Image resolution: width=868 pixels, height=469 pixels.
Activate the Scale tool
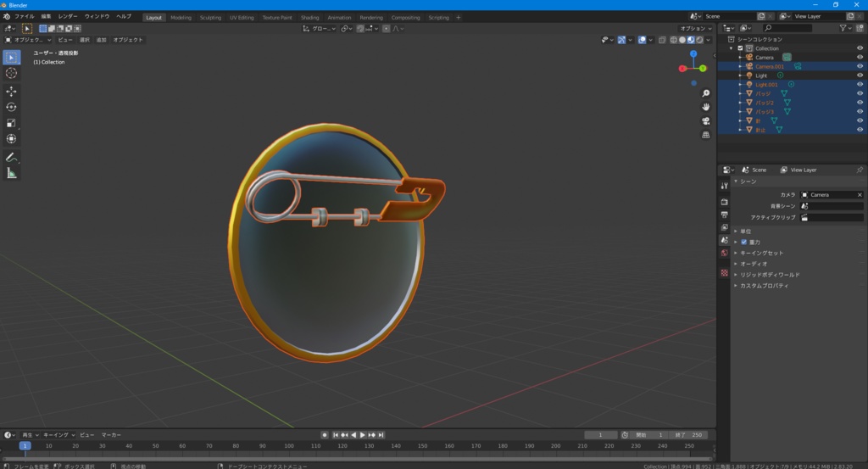click(x=11, y=123)
